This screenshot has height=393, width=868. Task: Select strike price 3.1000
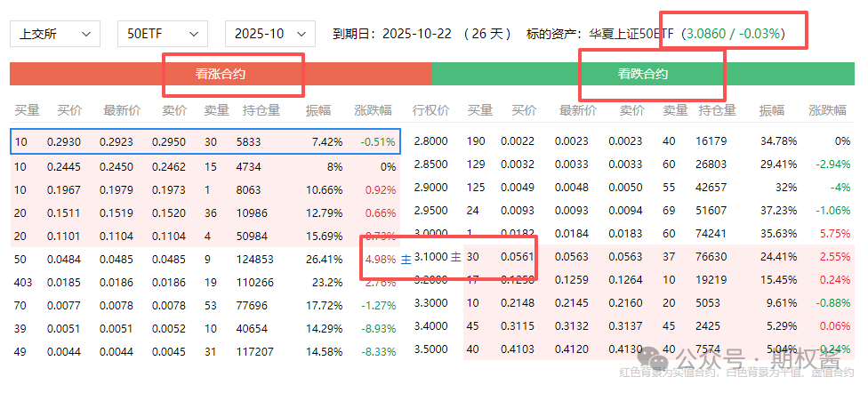pyautogui.click(x=430, y=257)
